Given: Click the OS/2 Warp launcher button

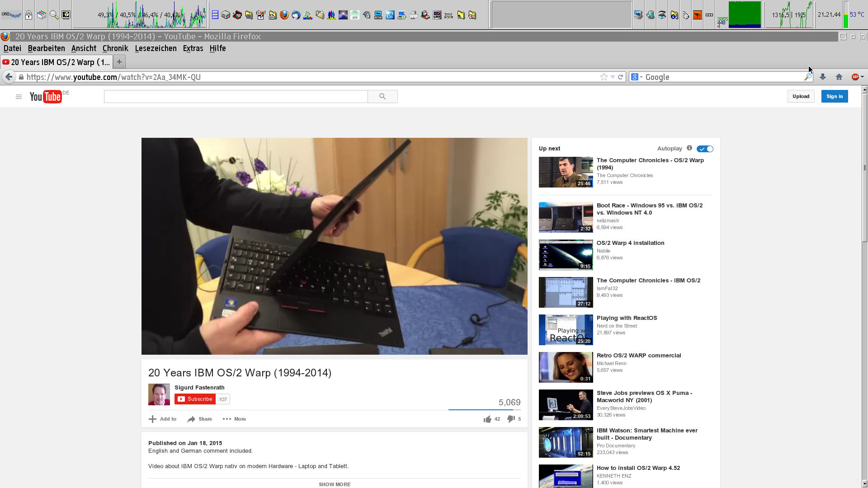Looking at the screenshot, I should (x=11, y=15).
